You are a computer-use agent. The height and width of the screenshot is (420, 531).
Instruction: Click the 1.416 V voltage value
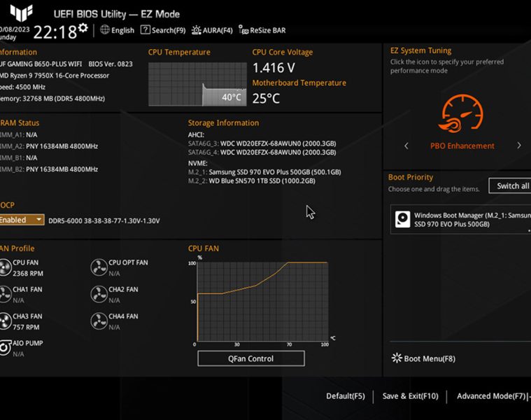click(x=274, y=68)
